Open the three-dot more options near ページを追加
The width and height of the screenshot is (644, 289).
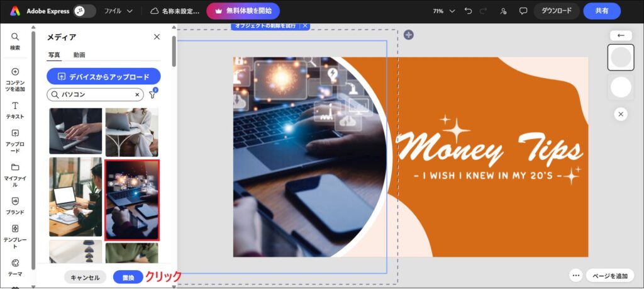click(575, 276)
